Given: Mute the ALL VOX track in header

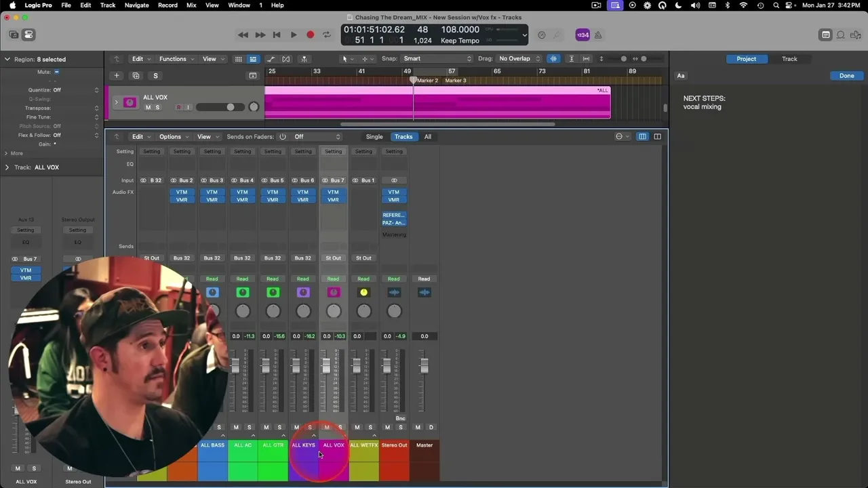Looking at the screenshot, I should coord(148,107).
